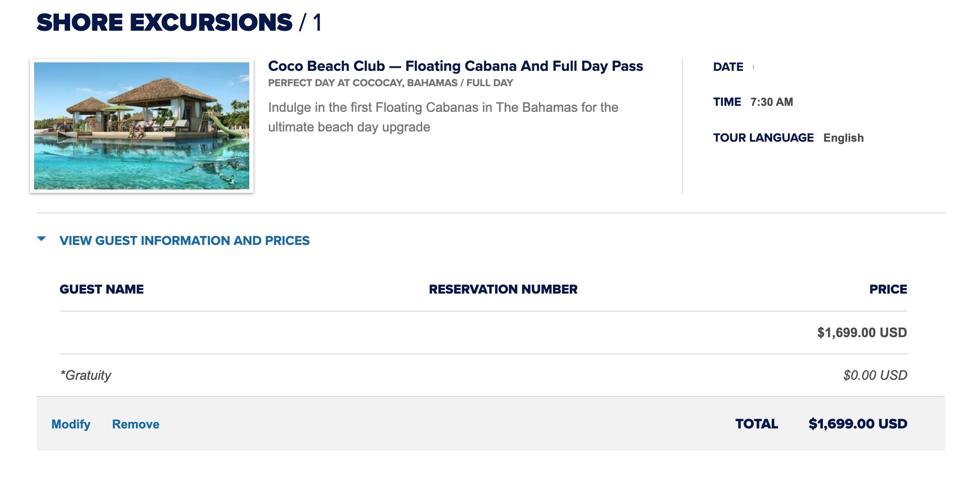Click the Modify link

pyautogui.click(x=71, y=424)
